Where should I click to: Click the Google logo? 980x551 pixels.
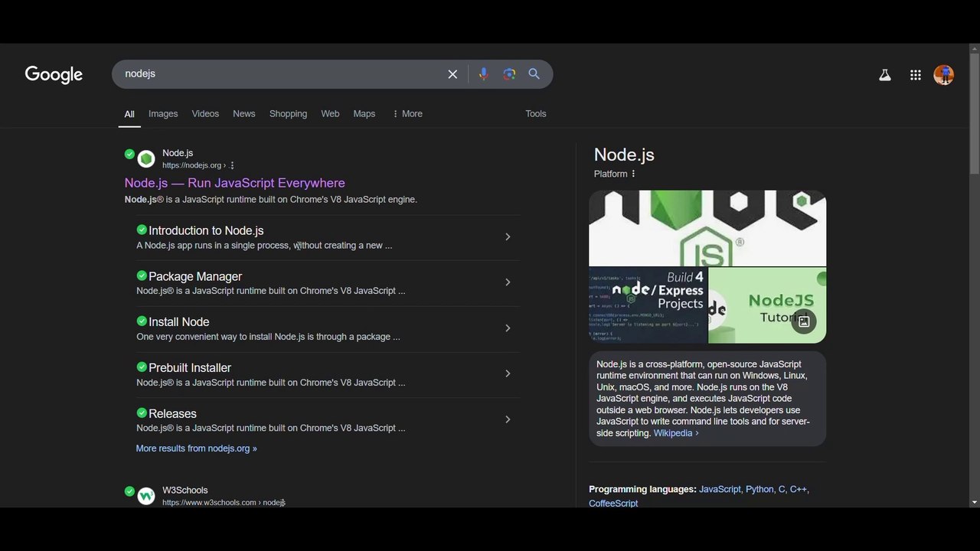(54, 74)
